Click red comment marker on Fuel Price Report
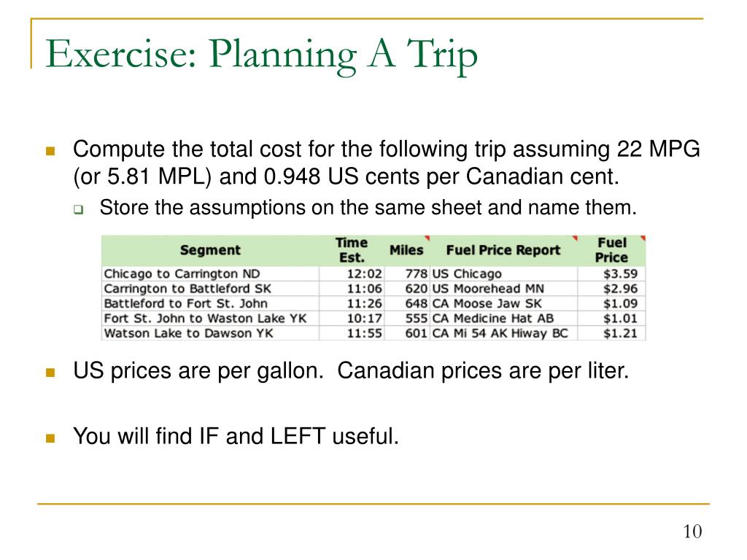The image size is (747, 560). coord(575,238)
